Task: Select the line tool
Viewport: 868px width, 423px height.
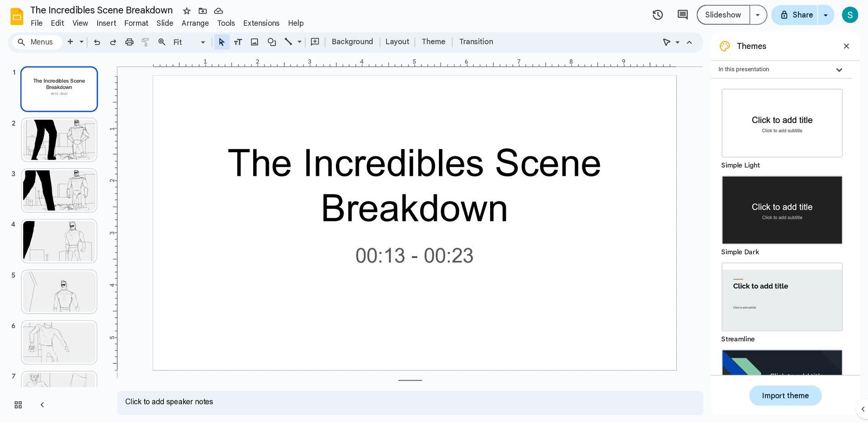Action: pyautogui.click(x=288, y=42)
